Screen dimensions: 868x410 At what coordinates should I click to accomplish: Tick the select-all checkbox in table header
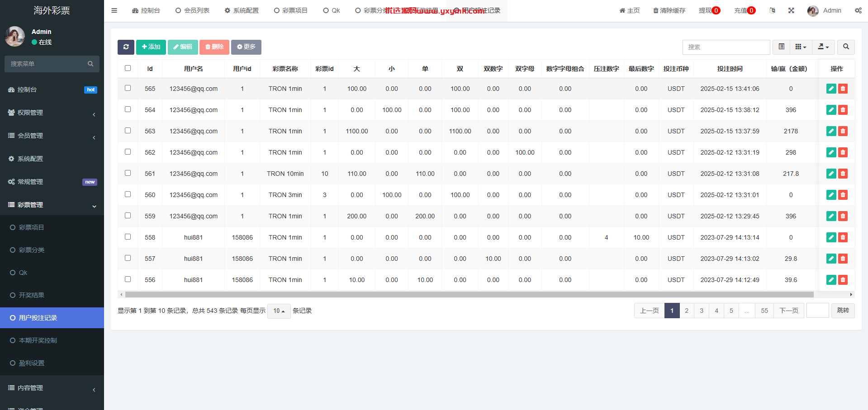point(128,68)
